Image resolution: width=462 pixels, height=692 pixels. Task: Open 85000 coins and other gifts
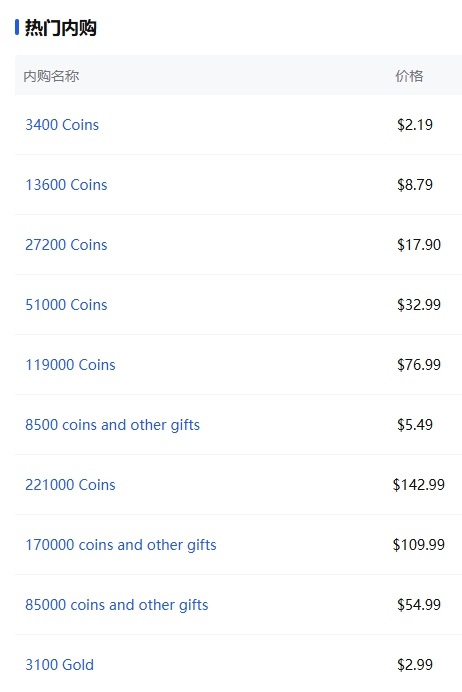pyautogui.click(x=116, y=605)
